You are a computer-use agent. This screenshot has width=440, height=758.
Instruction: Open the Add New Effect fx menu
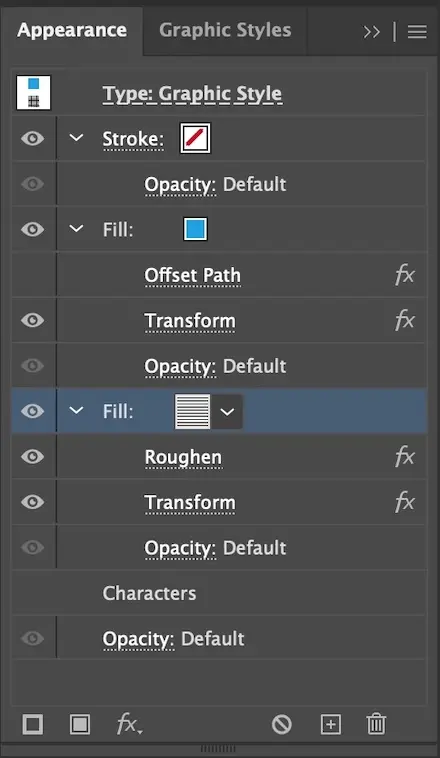click(130, 725)
